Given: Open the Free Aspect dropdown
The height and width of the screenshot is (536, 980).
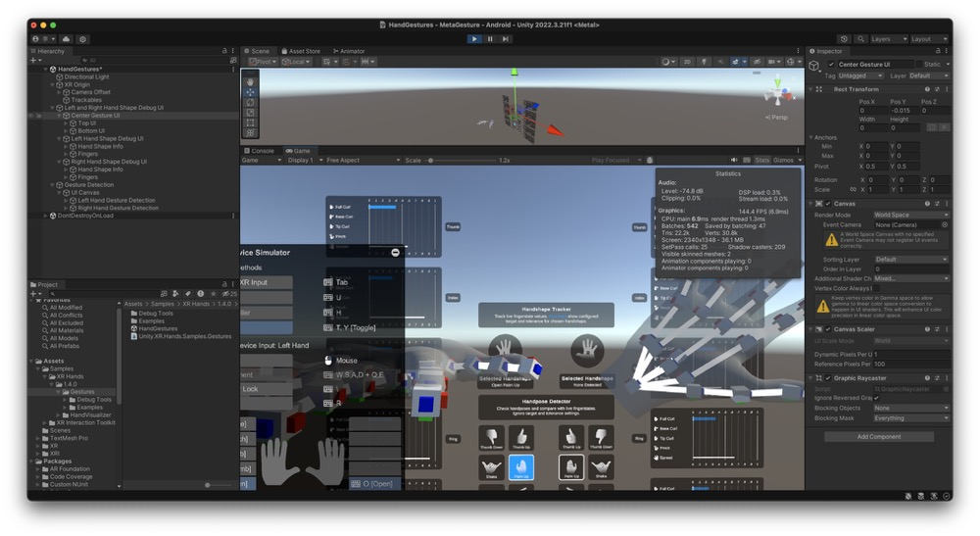Looking at the screenshot, I should coord(363,160).
